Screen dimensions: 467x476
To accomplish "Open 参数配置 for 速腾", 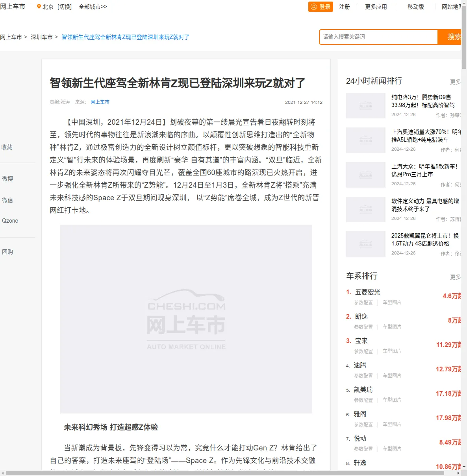I will tap(363, 376).
